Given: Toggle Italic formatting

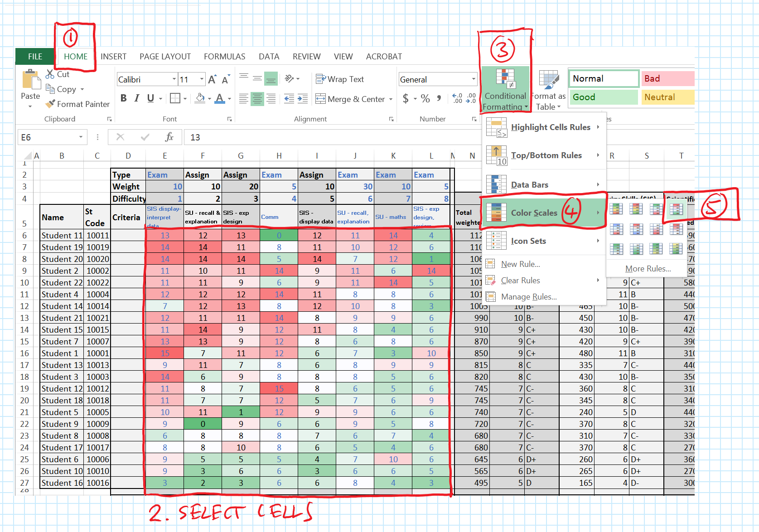Looking at the screenshot, I should tap(137, 98).
